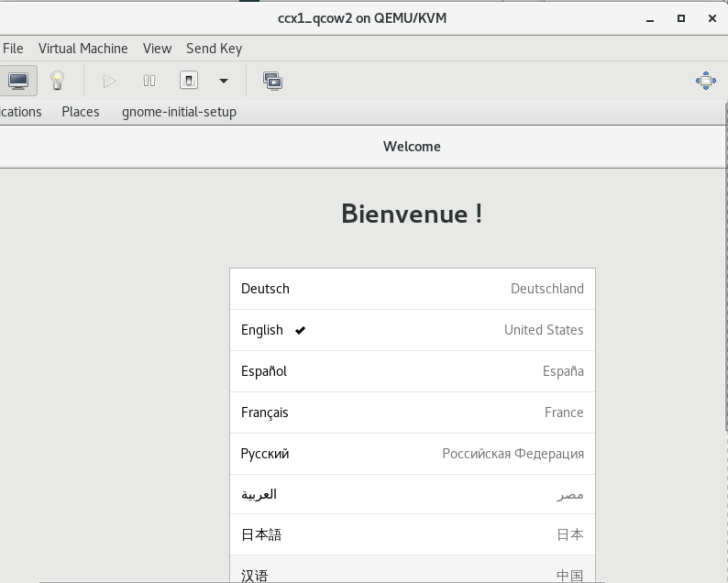Show virtual hardware details lightbulb icon
This screenshot has height=583, width=728.
tap(57, 81)
